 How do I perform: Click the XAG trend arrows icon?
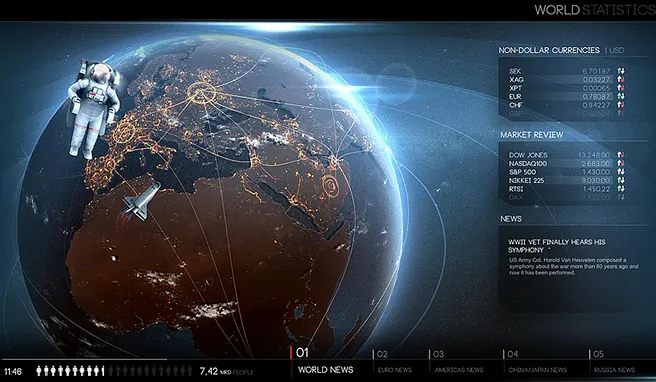(620, 79)
